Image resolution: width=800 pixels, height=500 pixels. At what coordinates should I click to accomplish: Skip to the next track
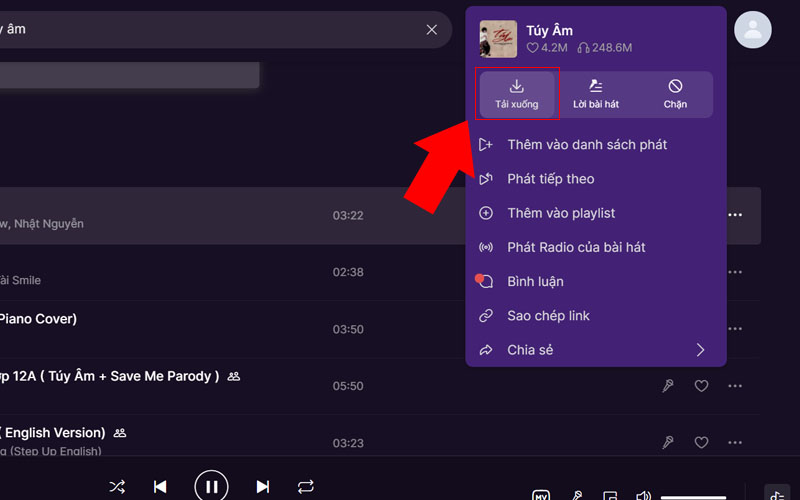(263, 487)
